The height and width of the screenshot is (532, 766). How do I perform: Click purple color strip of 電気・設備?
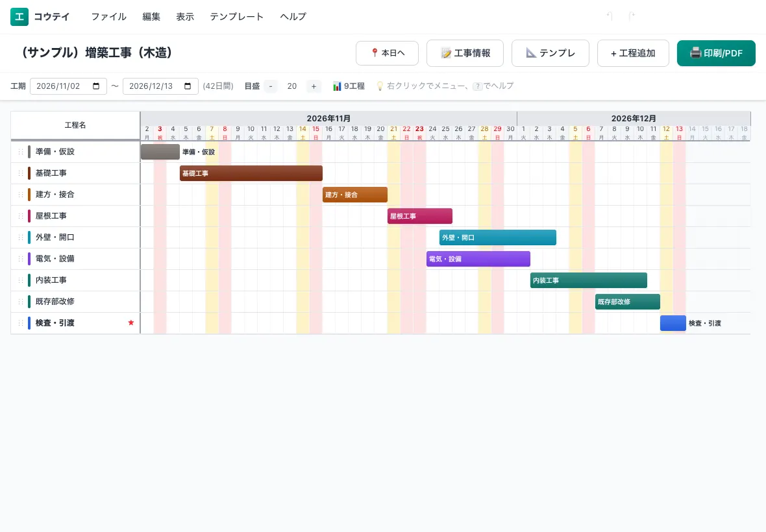29,259
